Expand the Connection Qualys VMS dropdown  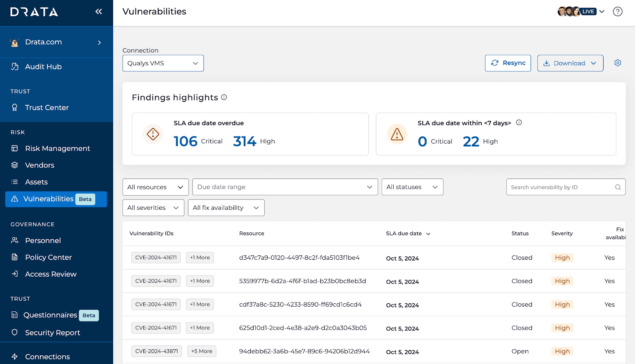click(163, 63)
